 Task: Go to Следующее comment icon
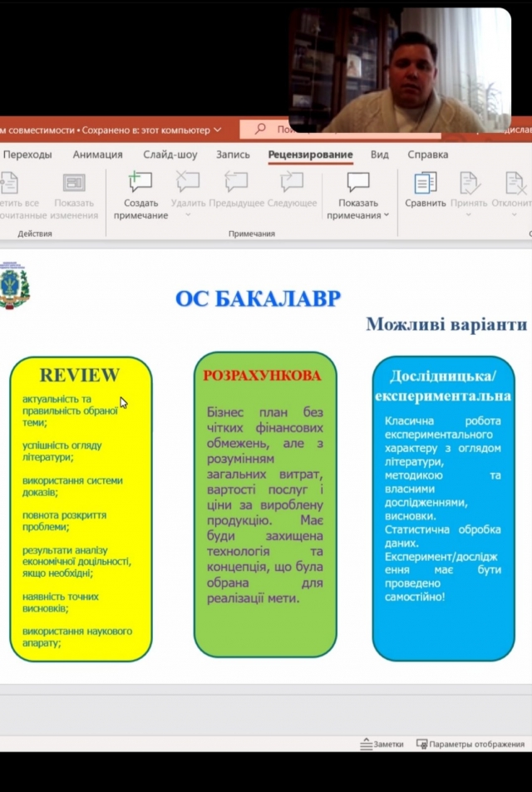292,182
